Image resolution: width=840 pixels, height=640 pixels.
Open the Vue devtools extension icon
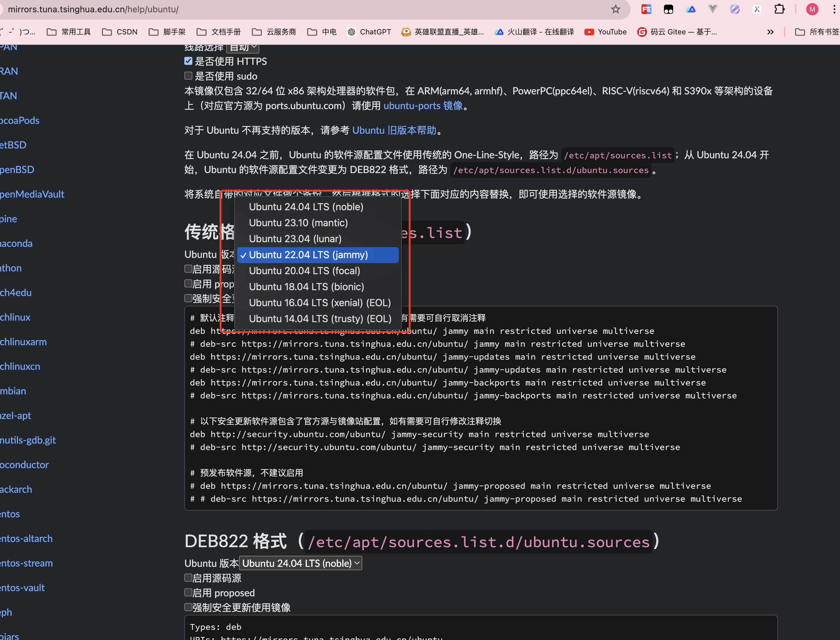(x=712, y=9)
